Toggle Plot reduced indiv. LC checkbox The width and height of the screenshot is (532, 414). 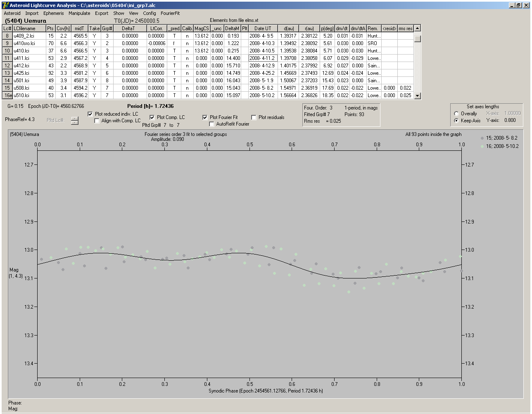[x=90, y=114]
